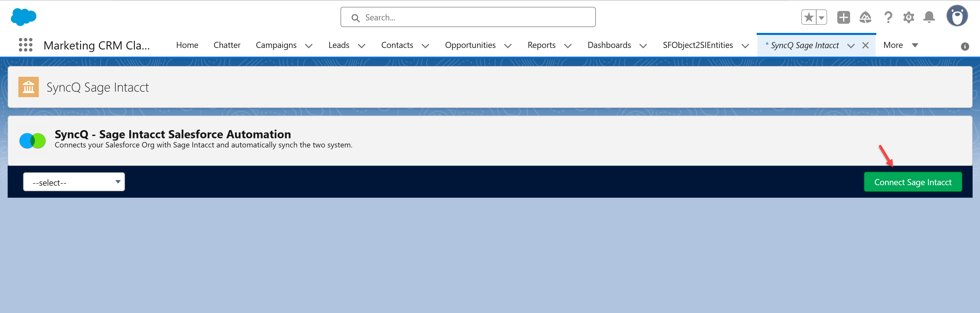
Task: Open the More navigation menu
Action: click(901, 45)
